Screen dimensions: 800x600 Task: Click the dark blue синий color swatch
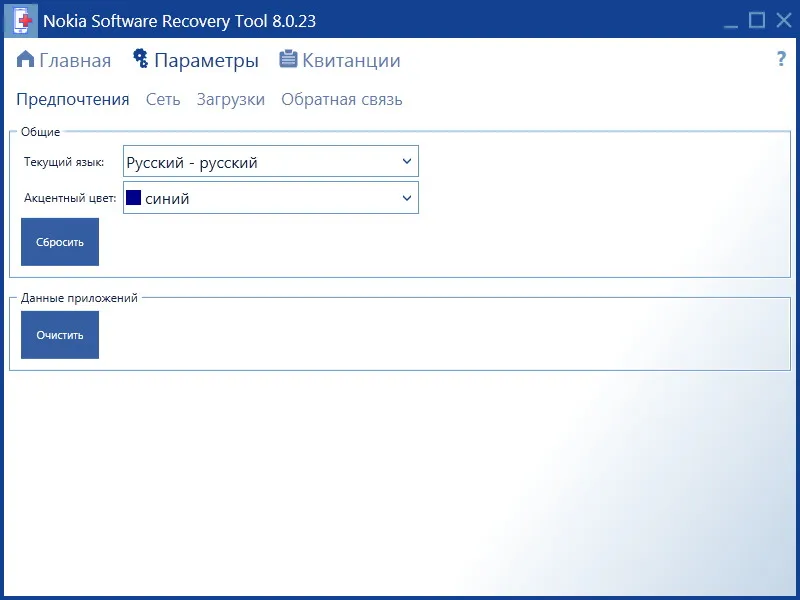click(133, 197)
